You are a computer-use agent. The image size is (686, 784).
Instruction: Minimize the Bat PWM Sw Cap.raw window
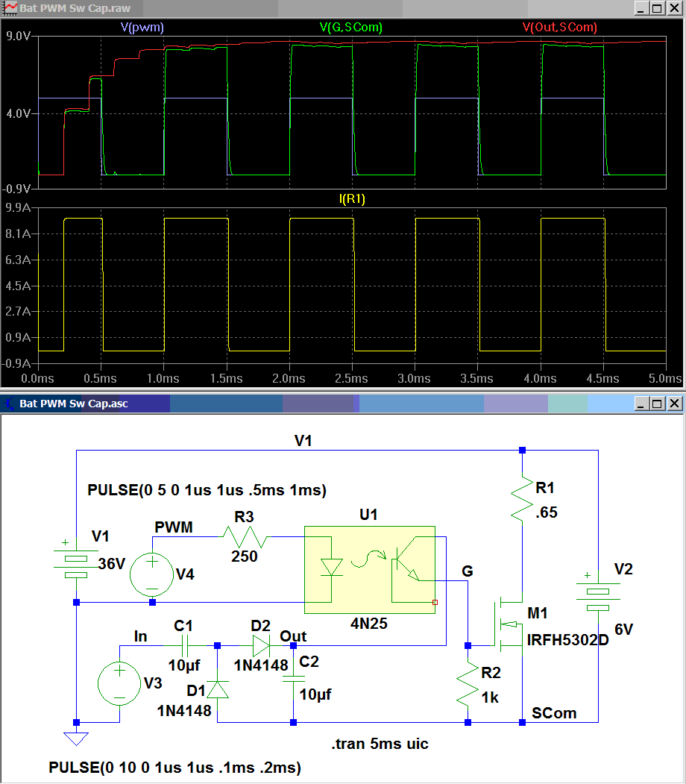(642, 8)
